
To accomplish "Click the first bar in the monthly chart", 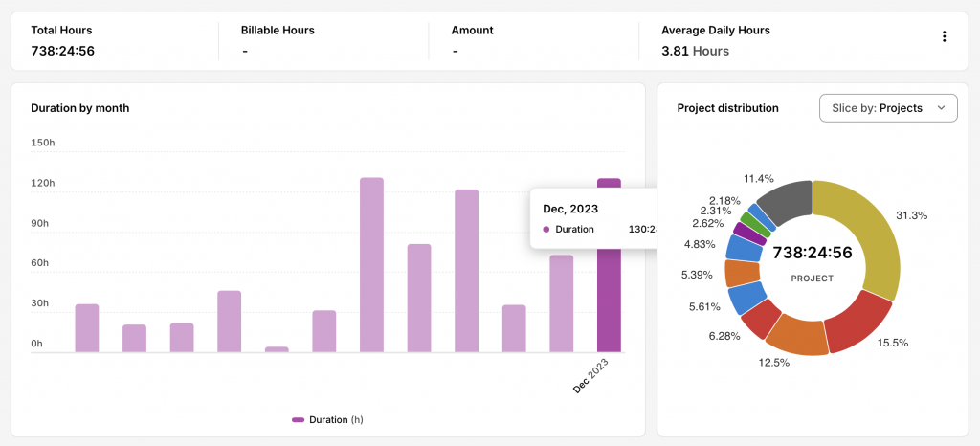I will [x=87, y=328].
